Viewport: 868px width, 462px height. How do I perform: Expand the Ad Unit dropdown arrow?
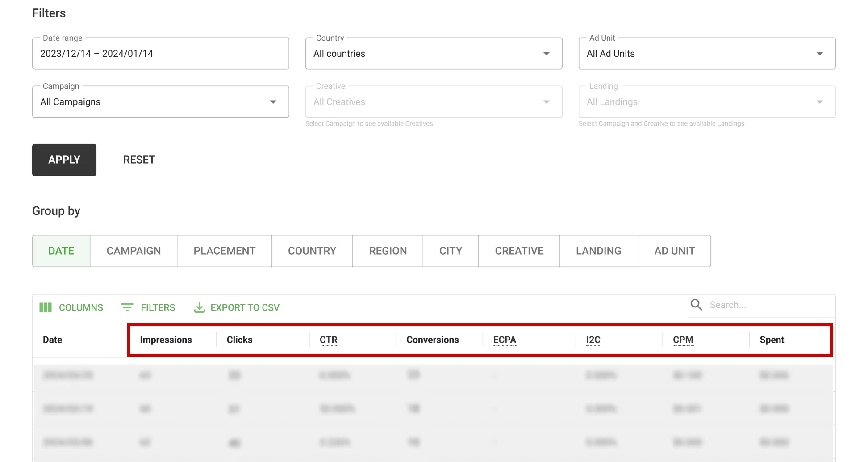point(819,54)
